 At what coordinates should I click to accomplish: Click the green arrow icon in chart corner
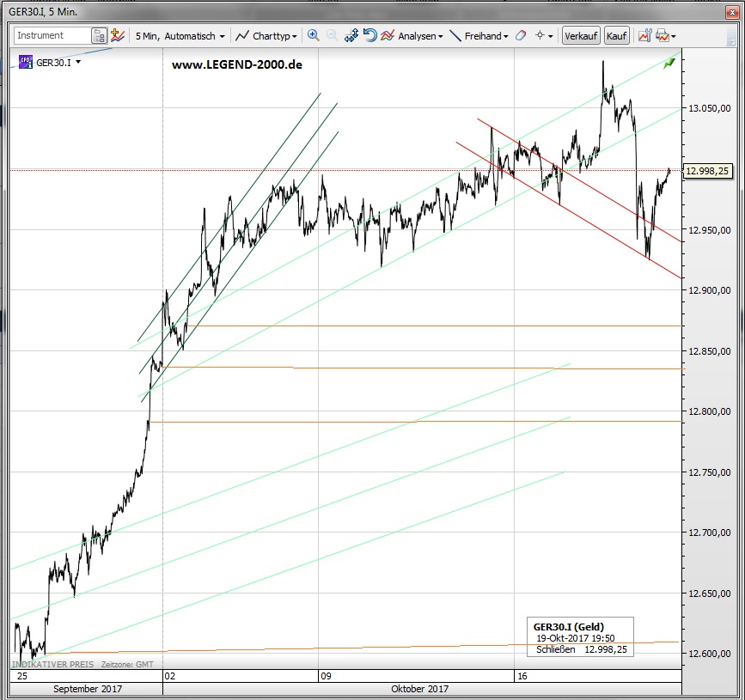[669, 63]
